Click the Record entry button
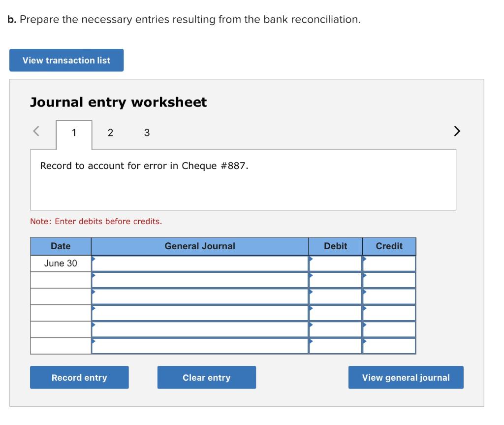Screen dimensions: 504x425 pos(79,377)
